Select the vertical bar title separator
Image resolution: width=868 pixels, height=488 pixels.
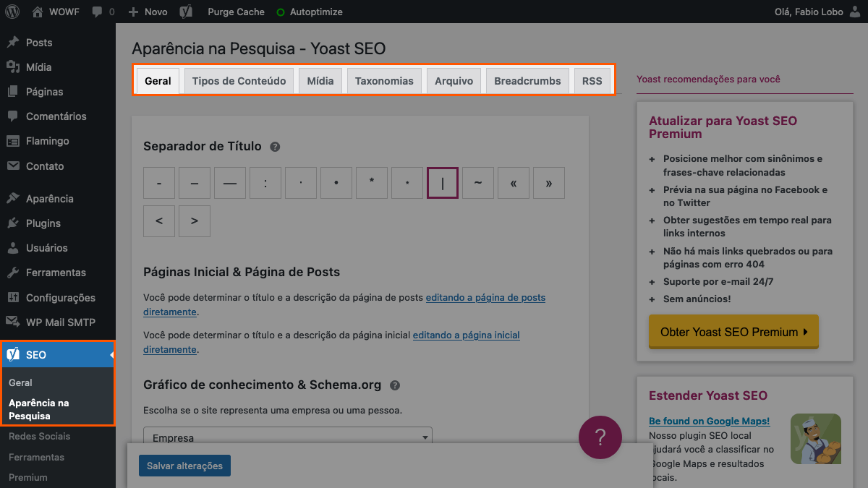point(443,183)
